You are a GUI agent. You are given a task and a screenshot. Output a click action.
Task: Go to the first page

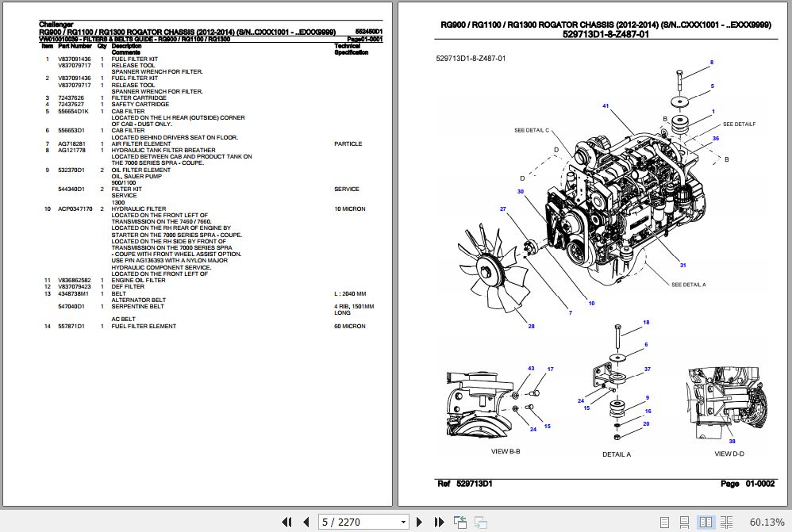287,522
